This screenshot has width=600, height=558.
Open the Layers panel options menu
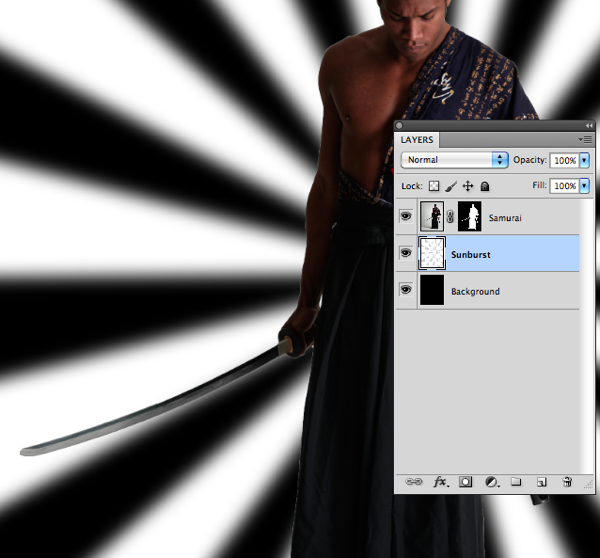click(585, 140)
